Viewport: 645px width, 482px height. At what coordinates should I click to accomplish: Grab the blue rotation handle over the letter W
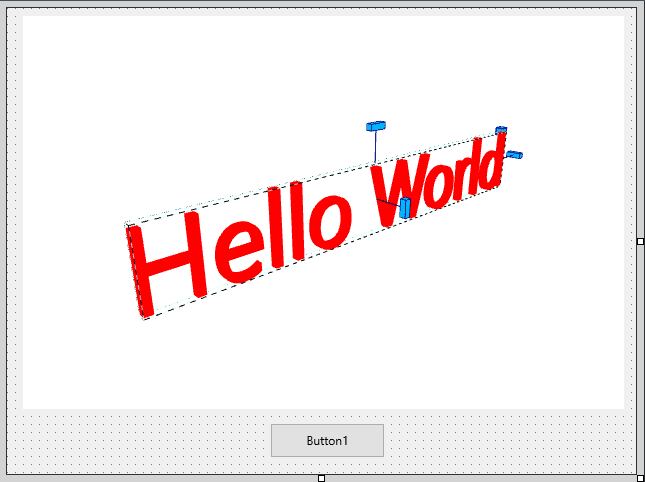pyautogui.click(x=405, y=207)
